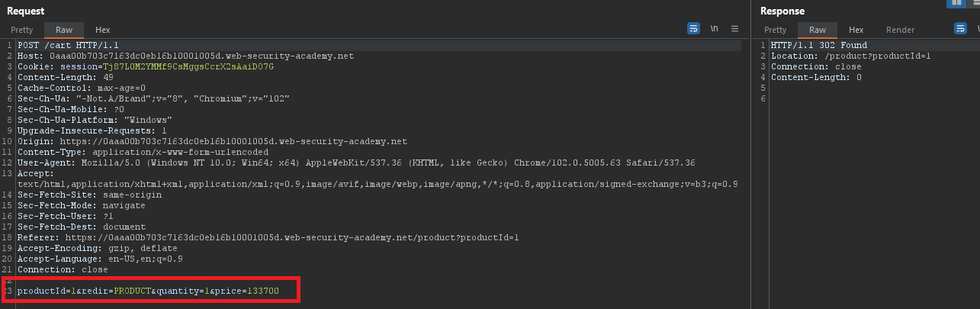Select the Request Raw tab
Screen dimensions: 980x309
click(x=64, y=30)
